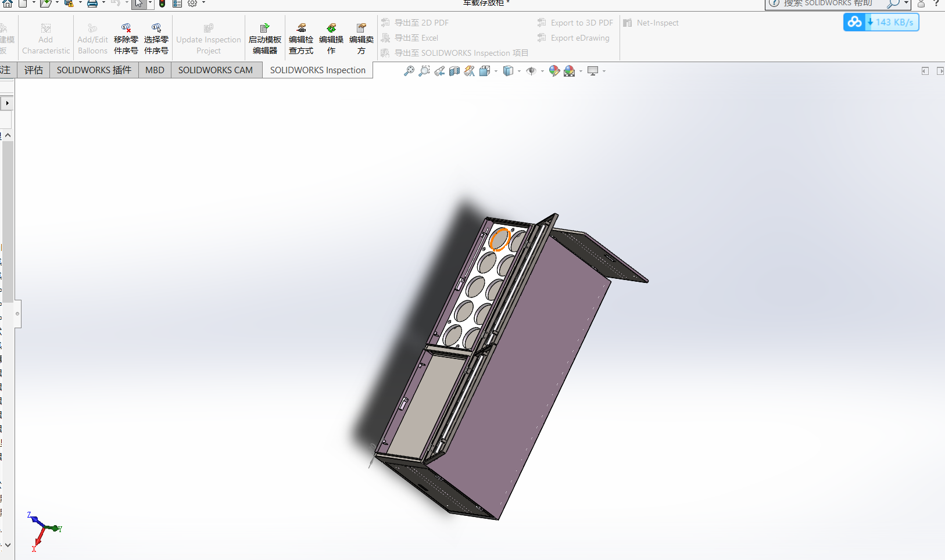Image resolution: width=945 pixels, height=560 pixels.
Task: Expand the help search dropdown arrow
Action: pos(906,3)
